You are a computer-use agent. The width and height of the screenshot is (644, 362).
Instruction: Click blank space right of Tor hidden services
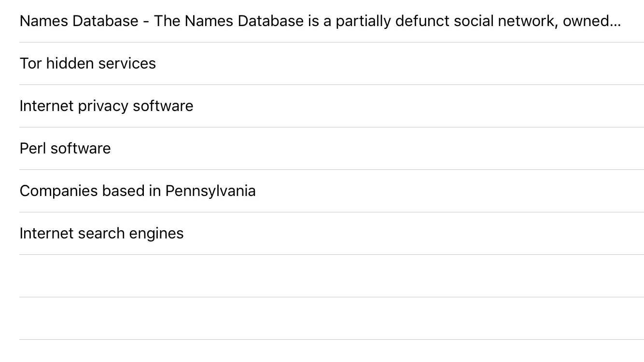[400, 64]
